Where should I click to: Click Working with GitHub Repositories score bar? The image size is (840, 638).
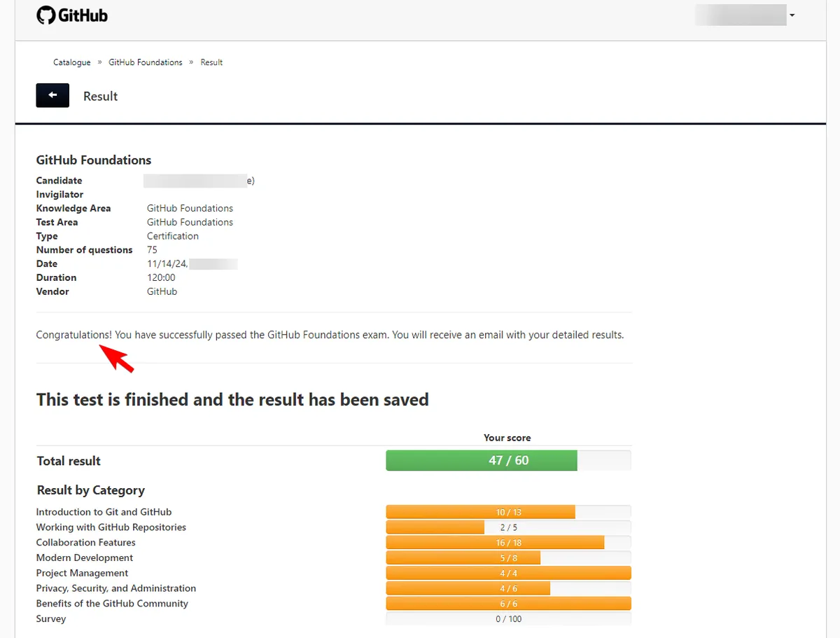click(508, 527)
